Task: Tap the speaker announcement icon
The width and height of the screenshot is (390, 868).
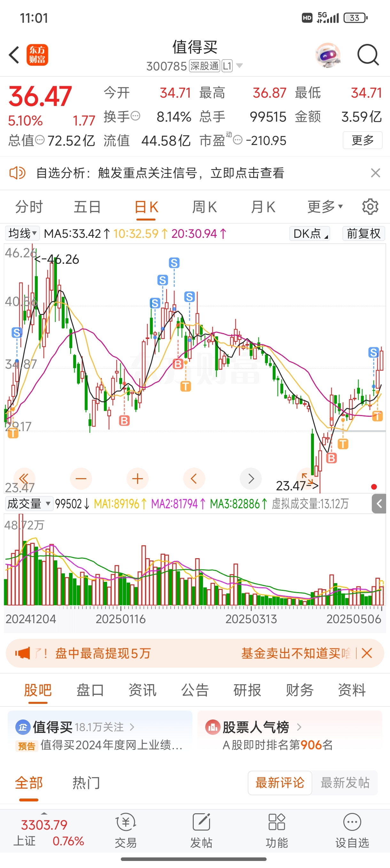Action: [x=17, y=173]
